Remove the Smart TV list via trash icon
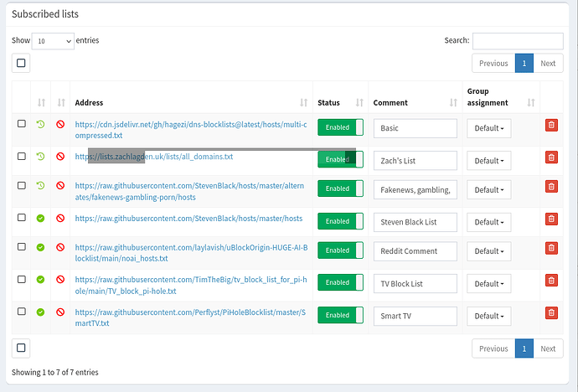The image size is (578, 392). 550,312
